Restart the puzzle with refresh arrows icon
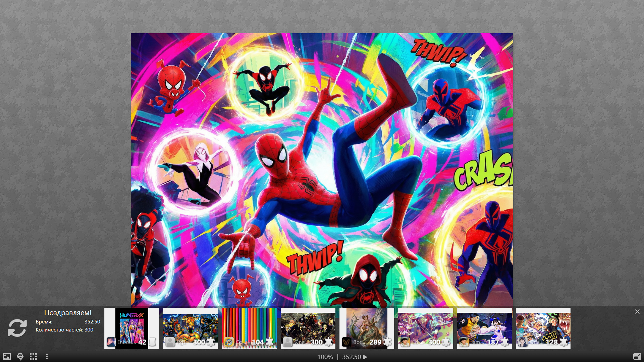This screenshot has width=644, height=362. [x=17, y=327]
